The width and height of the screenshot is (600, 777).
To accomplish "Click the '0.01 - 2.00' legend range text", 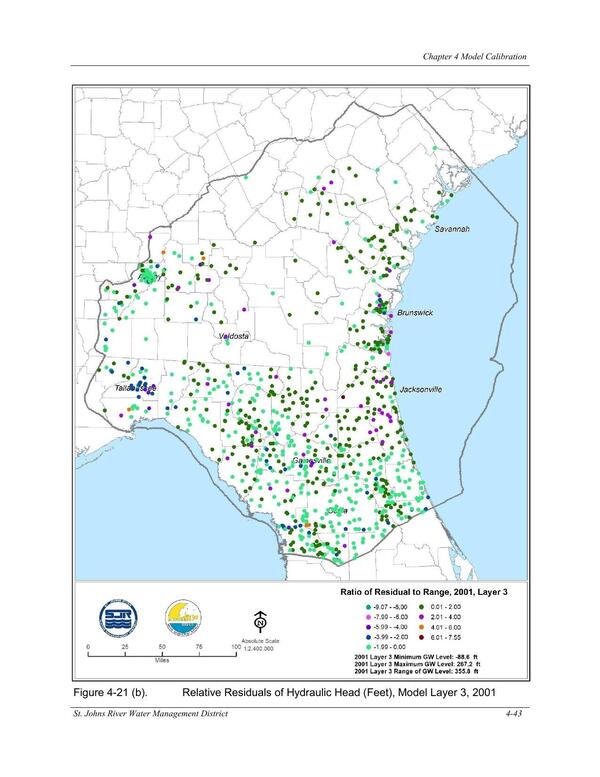I will coord(445,607).
